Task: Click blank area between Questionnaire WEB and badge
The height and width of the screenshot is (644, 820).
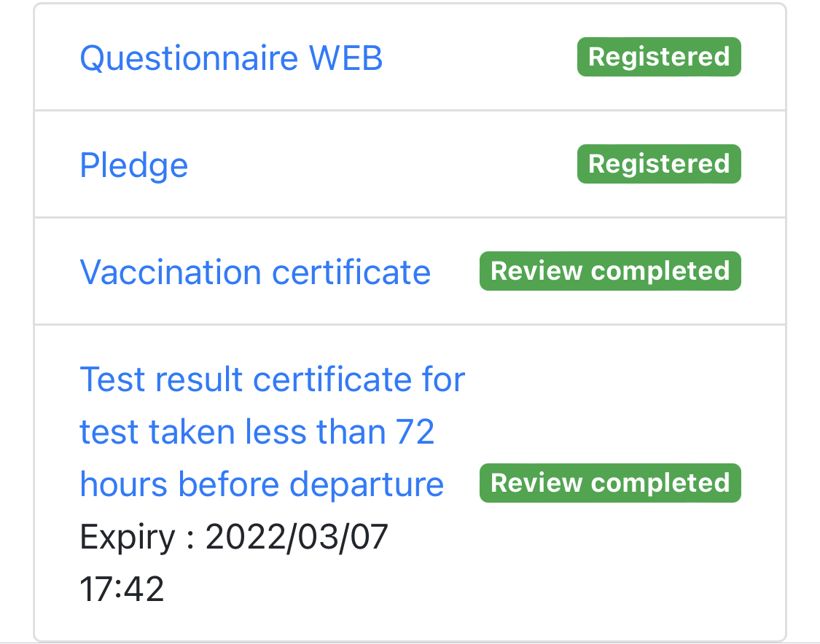Action: 477,58
